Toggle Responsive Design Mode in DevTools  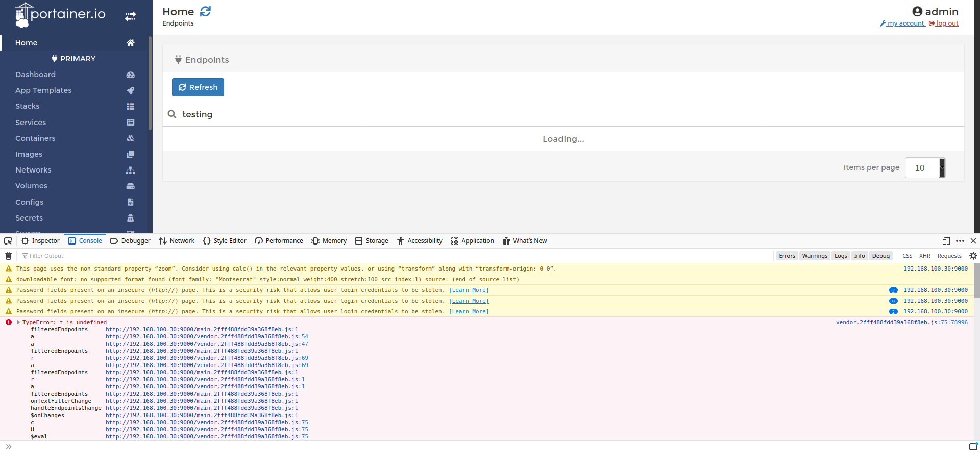tap(947, 240)
